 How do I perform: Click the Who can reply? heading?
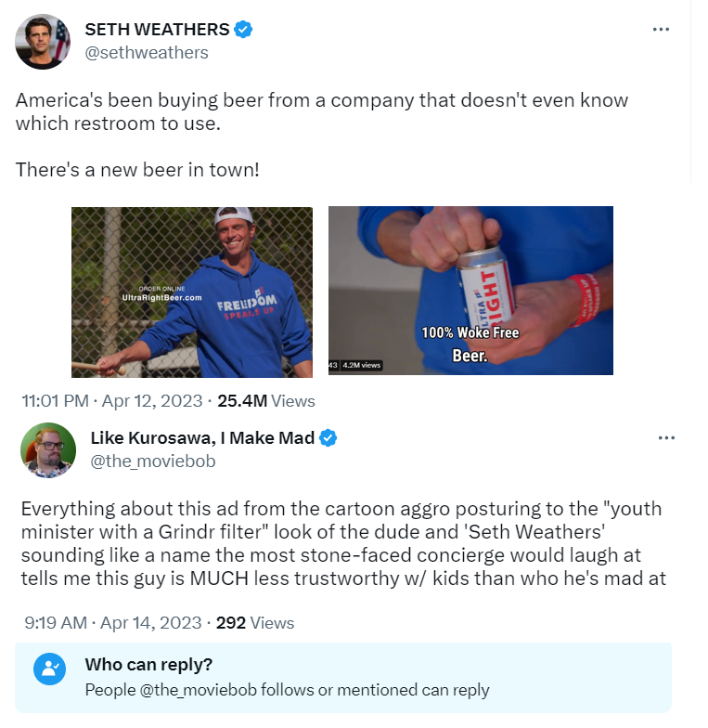[x=148, y=665]
